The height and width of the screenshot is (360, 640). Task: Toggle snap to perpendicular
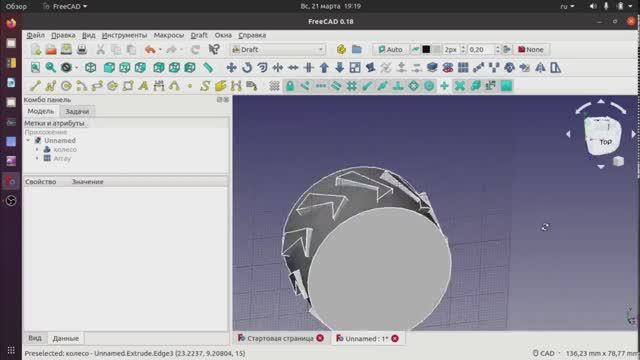click(x=398, y=86)
